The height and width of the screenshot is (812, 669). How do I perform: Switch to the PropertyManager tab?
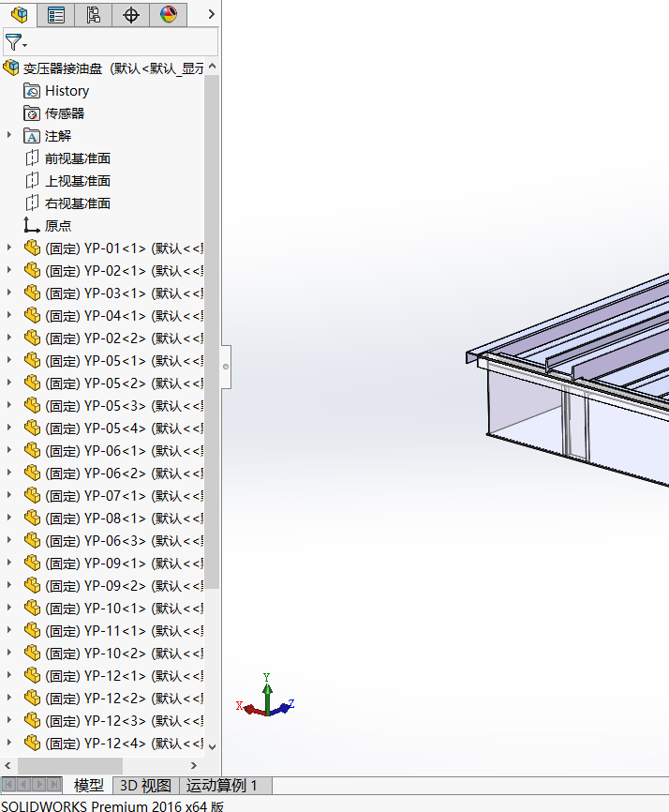(56, 14)
